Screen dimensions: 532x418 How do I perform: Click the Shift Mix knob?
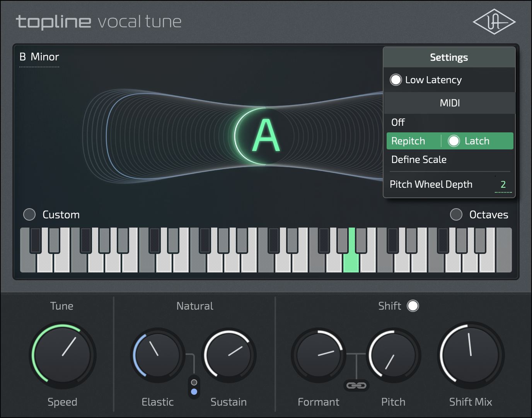point(471,355)
